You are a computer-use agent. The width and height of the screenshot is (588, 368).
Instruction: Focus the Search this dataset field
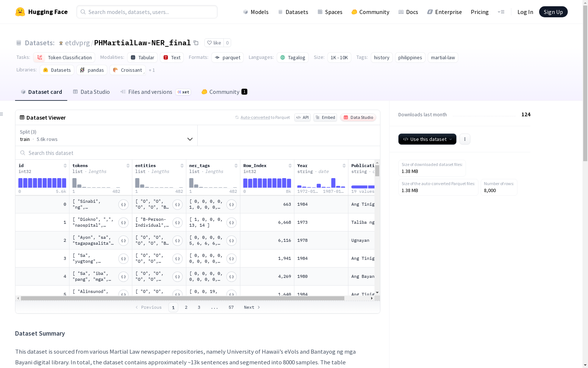click(x=198, y=153)
